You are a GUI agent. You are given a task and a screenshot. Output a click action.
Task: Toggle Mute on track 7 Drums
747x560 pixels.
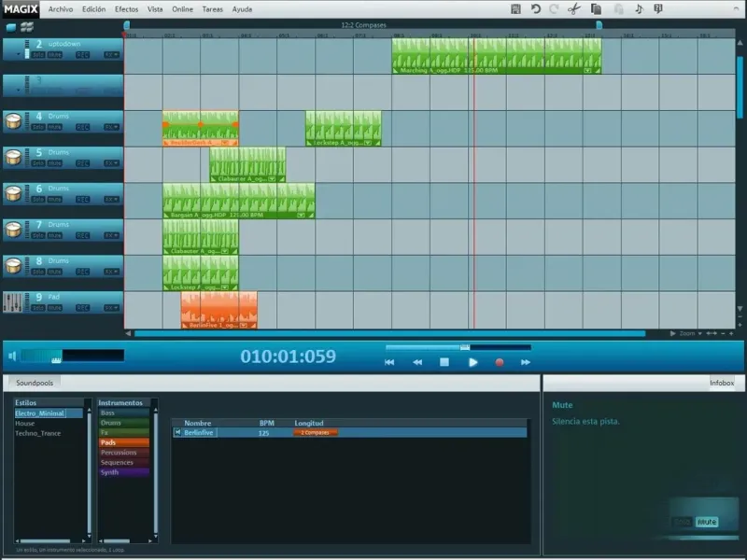pyautogui.click(x=55, y=236)
